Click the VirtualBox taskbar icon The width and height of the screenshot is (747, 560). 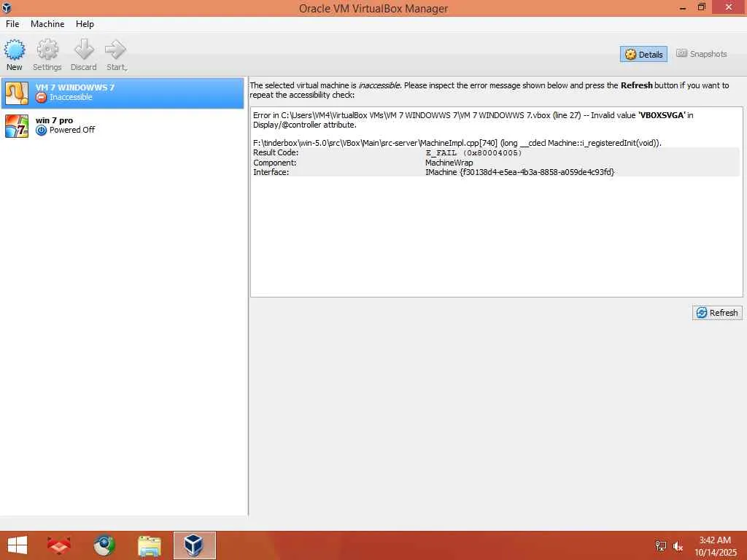[x=194, y=545]
